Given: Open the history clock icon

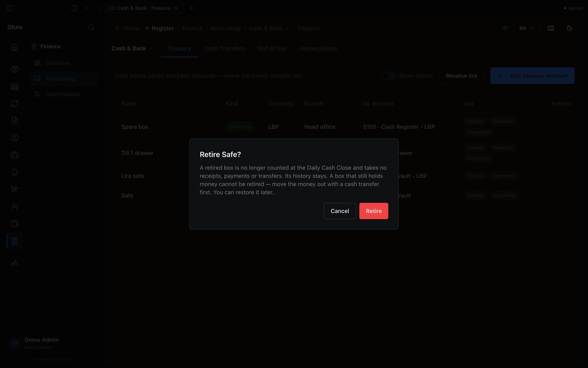Looking at the screenshot, I should tap(74, 8).
